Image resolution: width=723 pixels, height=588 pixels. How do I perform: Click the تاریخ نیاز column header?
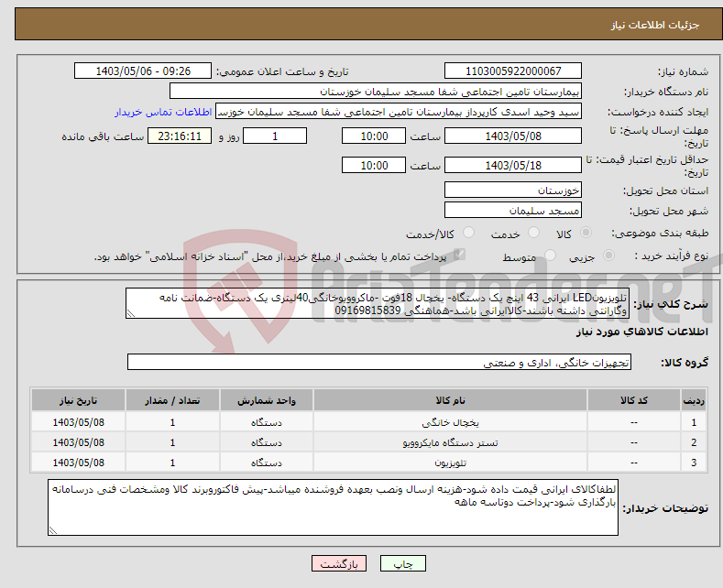79,400
